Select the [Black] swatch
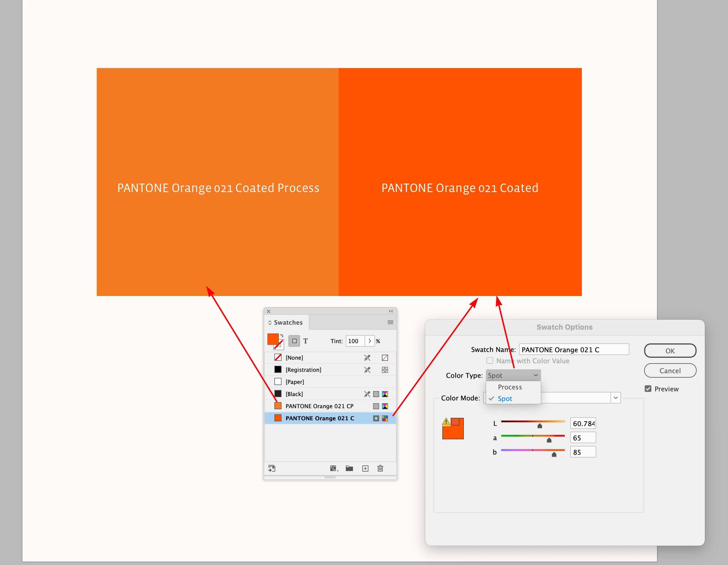This screenshot has height=565, width=728. (330, 394)
